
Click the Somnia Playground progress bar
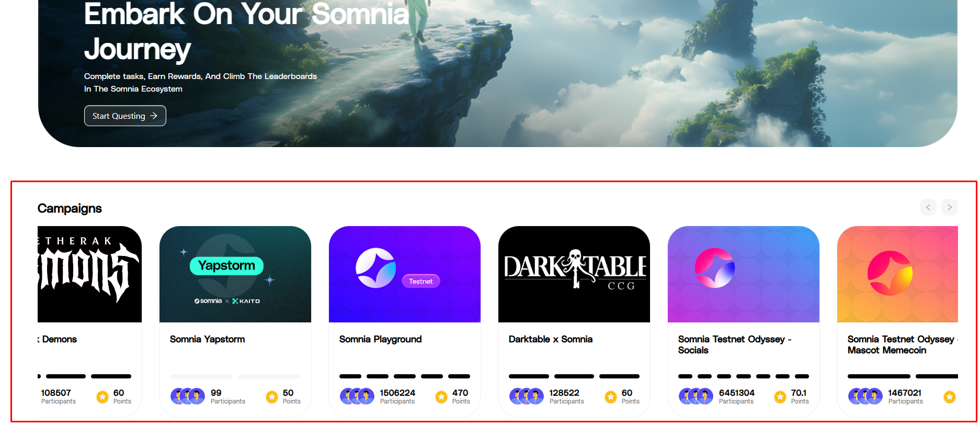click(405, 376)
